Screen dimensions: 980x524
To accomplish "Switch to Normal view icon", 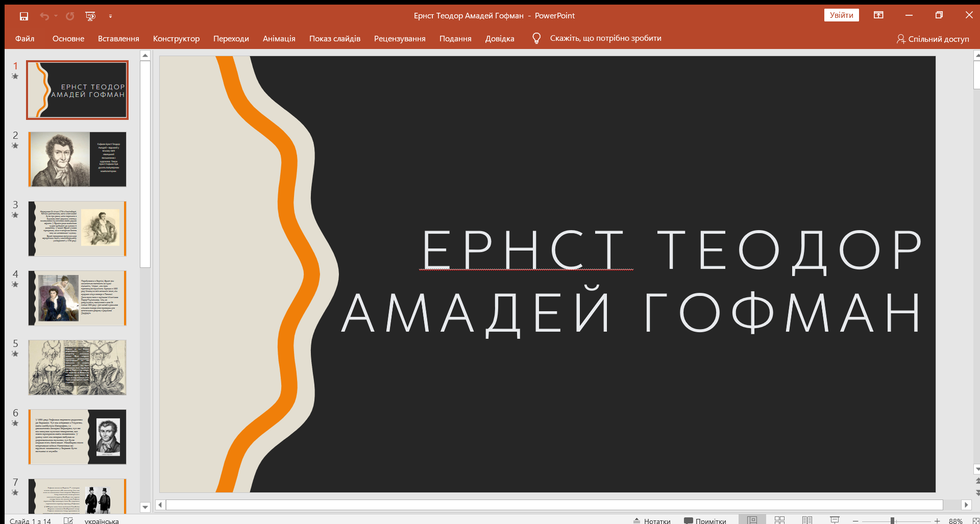I will [x=752, y=520].
